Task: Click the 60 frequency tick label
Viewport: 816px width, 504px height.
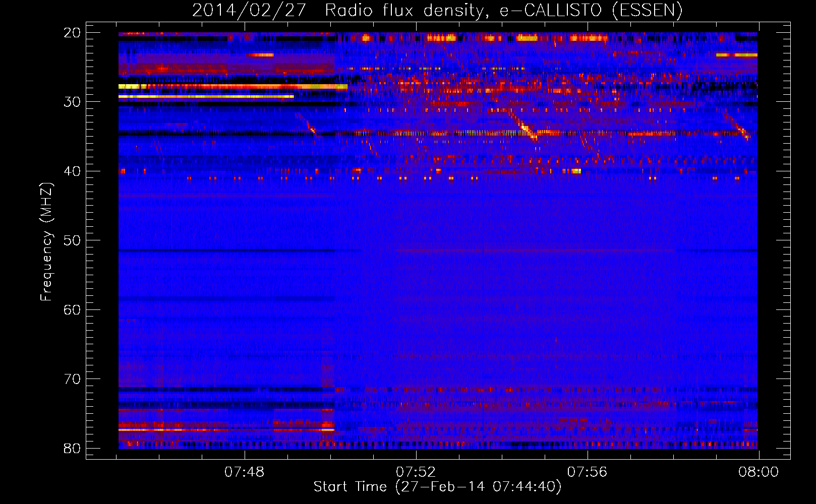Action: click(x=72, y=310)
